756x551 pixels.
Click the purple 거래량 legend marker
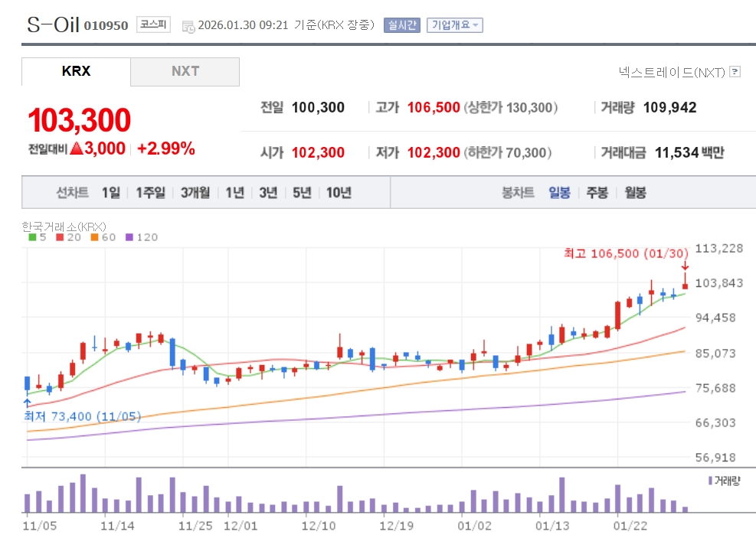click(x=711, y=481)
